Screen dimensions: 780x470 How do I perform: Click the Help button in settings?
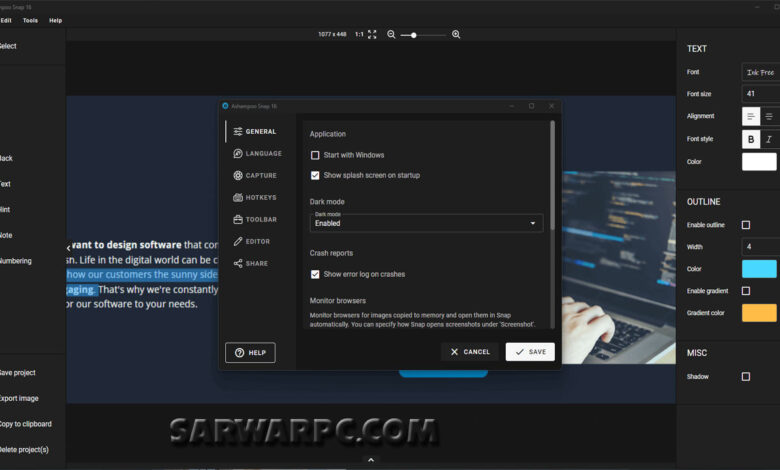pyautogui.click(x=250, y=353)
